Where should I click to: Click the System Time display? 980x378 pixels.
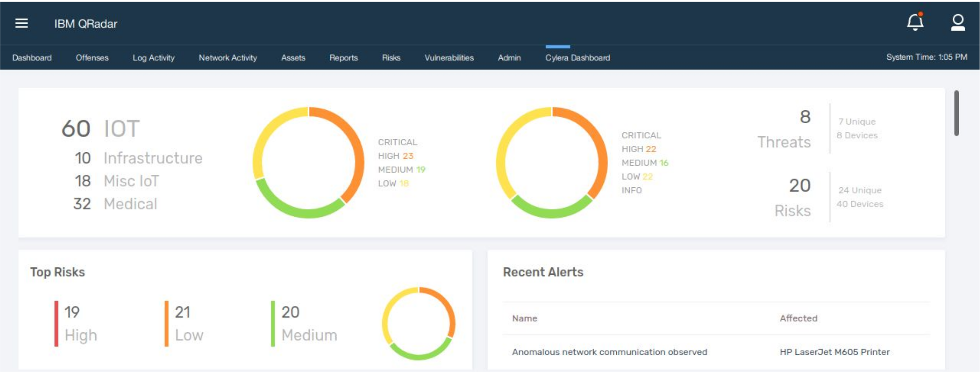click(x=926, y=57)
